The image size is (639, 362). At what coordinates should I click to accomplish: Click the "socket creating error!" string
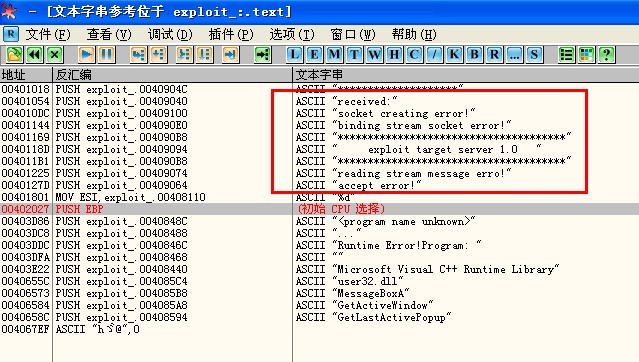(x=404, y=113)
